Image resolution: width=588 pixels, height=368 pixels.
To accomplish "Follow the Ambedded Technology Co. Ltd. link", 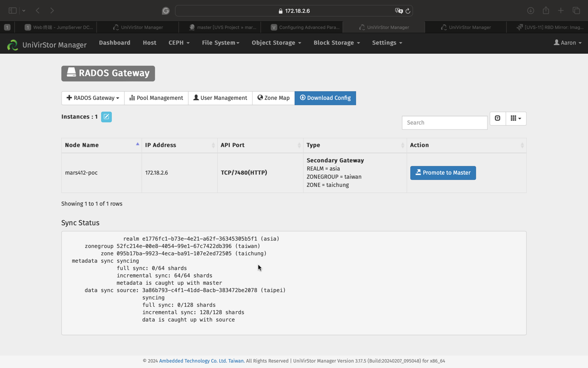I will coord(202,361).
